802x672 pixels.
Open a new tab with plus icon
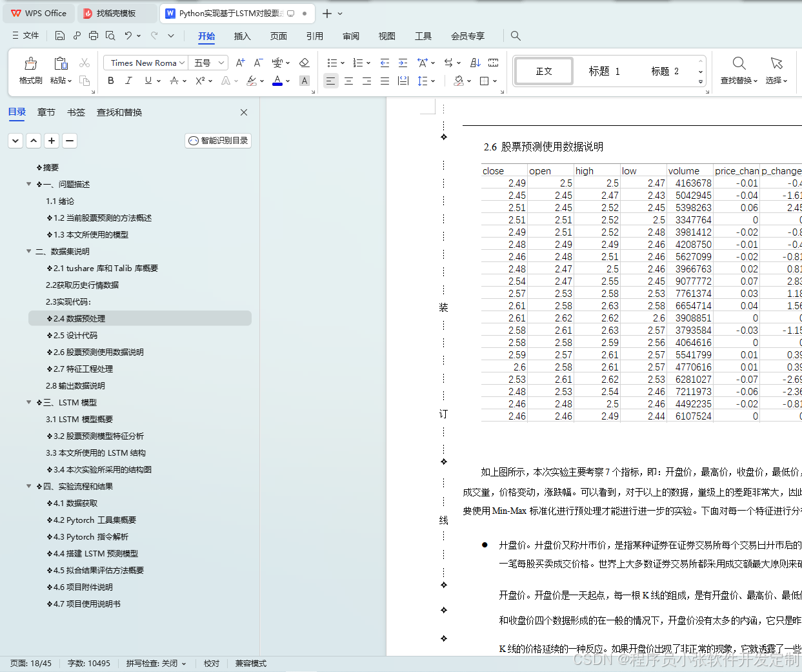coord(327,14)
